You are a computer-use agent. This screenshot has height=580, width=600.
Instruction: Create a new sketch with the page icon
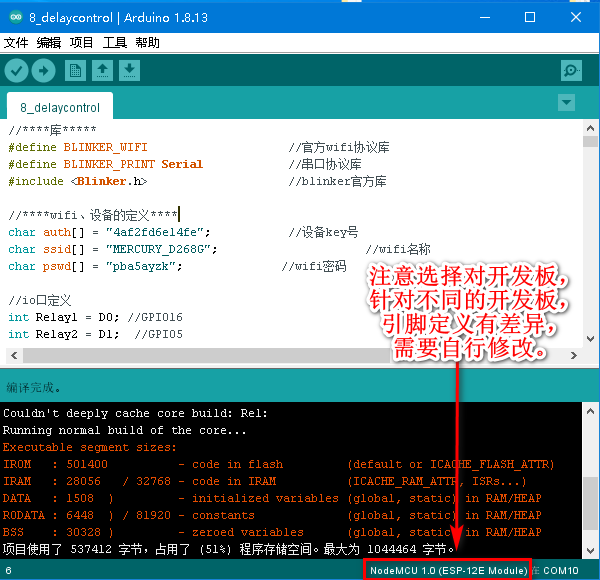pyautogui.click(x=75, y=70)
